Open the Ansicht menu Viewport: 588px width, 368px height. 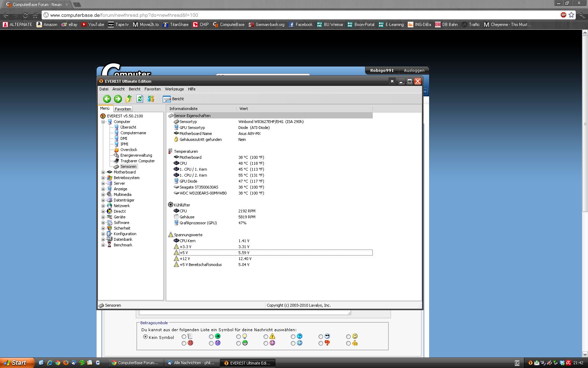pos(119,89)
